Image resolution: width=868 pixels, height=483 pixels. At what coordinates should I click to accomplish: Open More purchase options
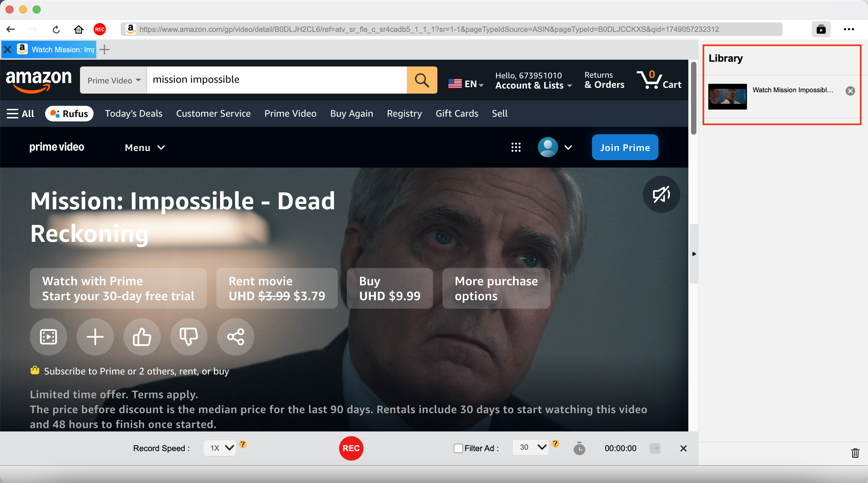pyautogui.click(x=496, y=288)
